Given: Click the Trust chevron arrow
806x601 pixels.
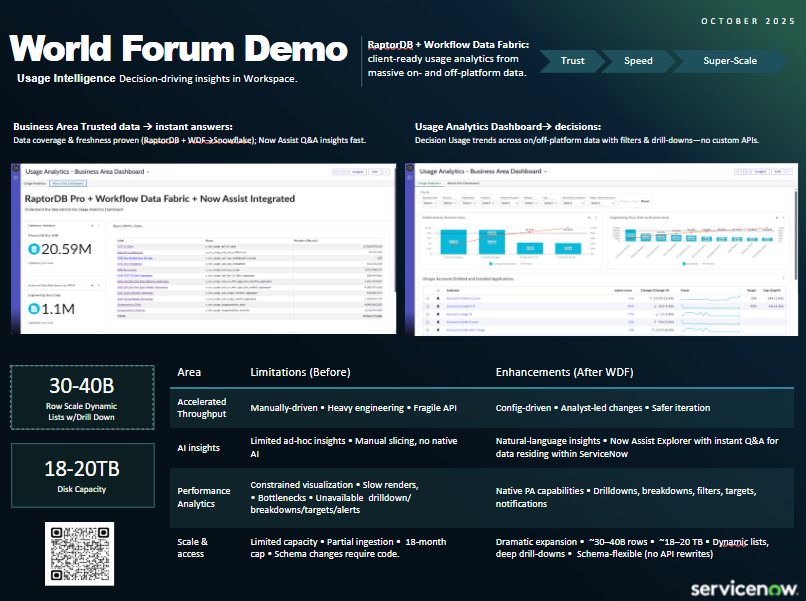Looking at the screenshot, I should [x=573, y=61].
